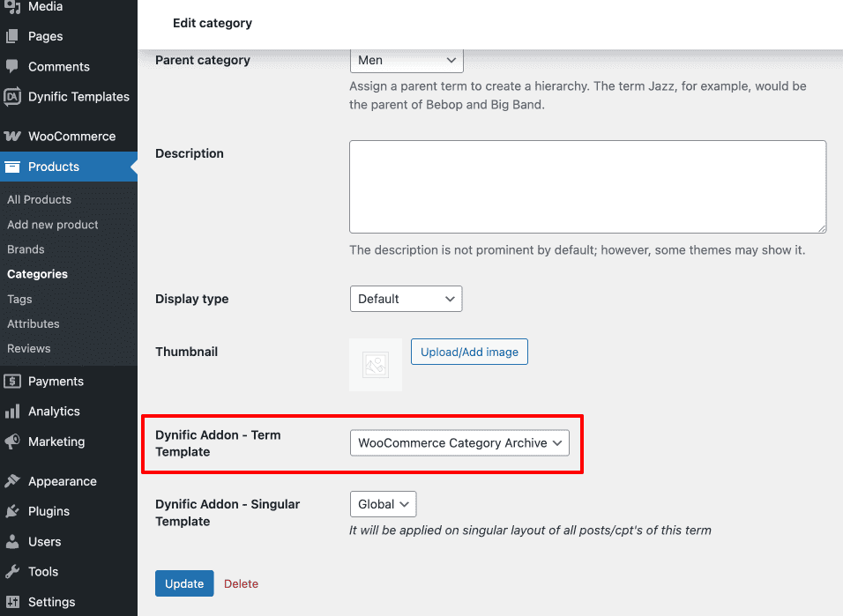Click the Tools wrench icon
Viewport: 843px width, 616px height.
coord(12,571)
